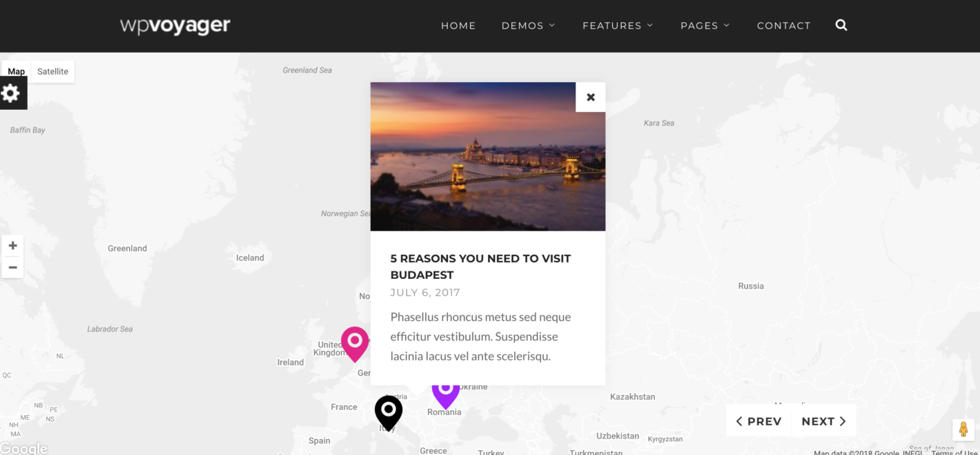Open the Contact menu item

point(784,26)
